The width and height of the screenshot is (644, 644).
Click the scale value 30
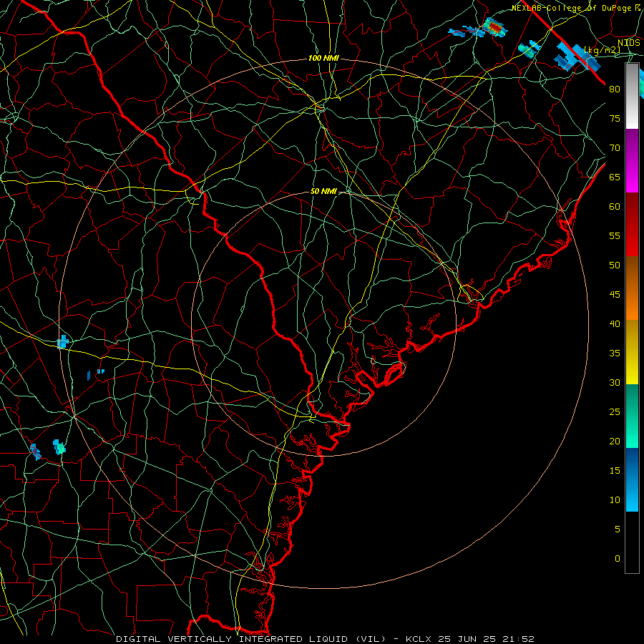coord(615,382)
